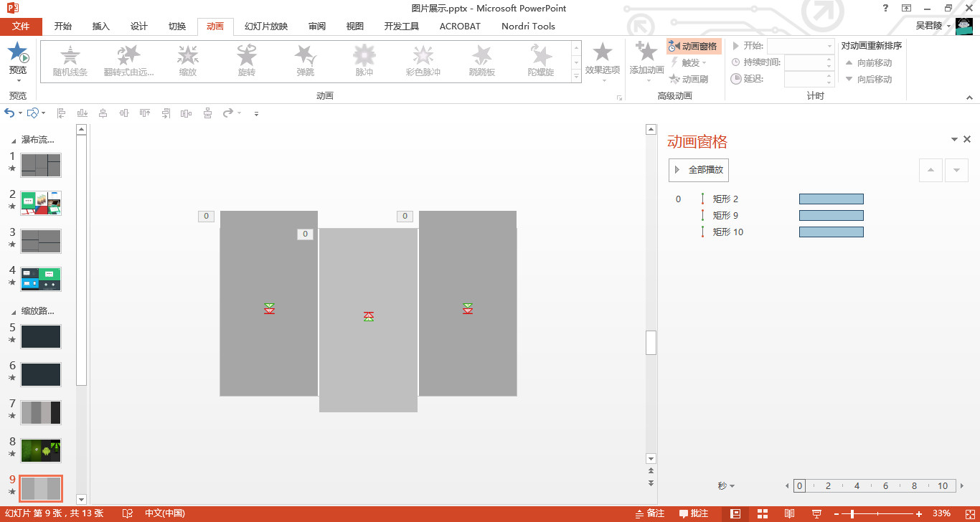
Task: Open Slide Sorter view from status bar
Action: coord(762,513)
